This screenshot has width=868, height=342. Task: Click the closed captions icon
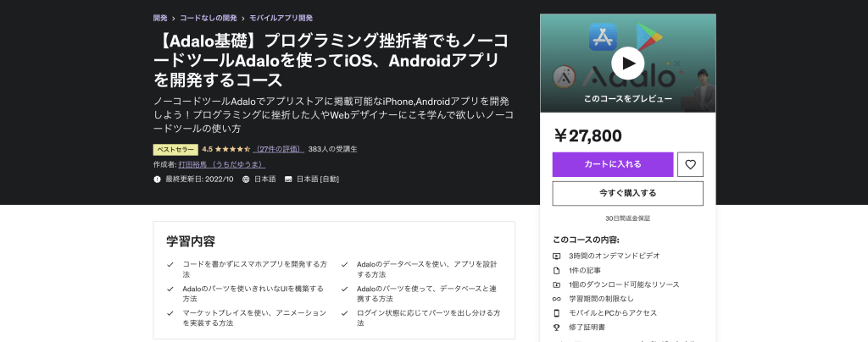pyautogui.click(x=288, y=179)
